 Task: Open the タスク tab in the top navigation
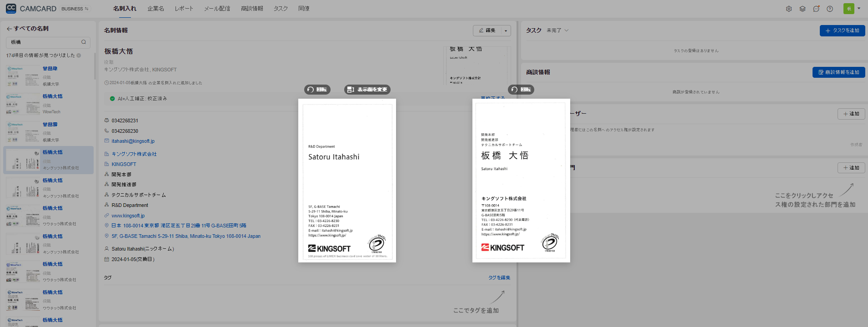281,9
